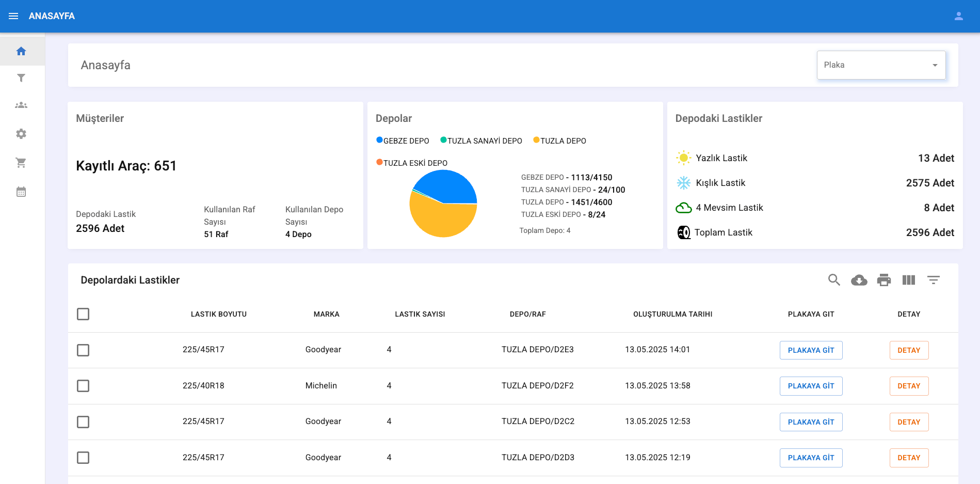The width and height of the screenshot is (980, 484).
Task: Open DETAY for TUZLA DEPO/D2C2 row
Action: point(909,422)
